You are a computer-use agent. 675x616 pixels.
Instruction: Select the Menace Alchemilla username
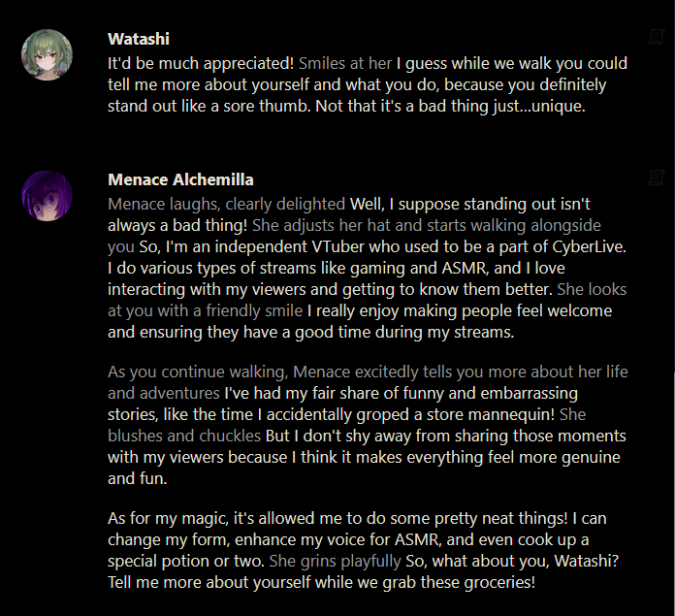180,179
